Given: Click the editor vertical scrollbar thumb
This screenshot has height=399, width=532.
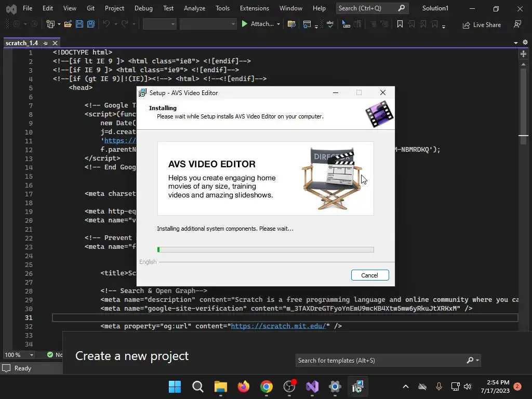Looking at the screenshot, I should [x=524, y=106].
